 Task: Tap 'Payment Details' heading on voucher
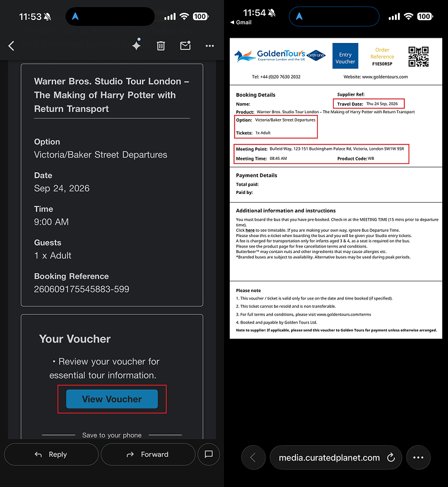[x=256, y=175]
